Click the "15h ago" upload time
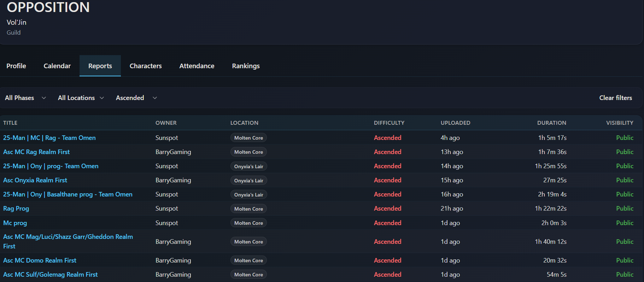 coord(452,180)
